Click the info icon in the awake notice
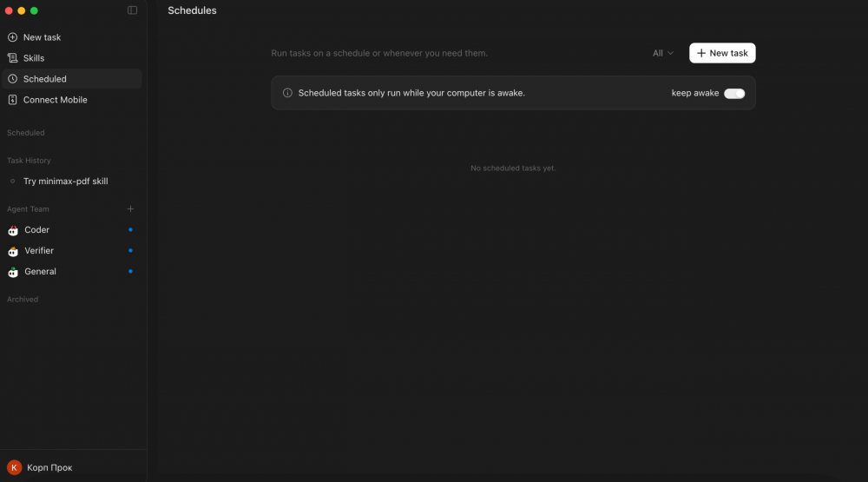Image resolution: width=868 pixels, height=482 pixels. tap(287, 93)
